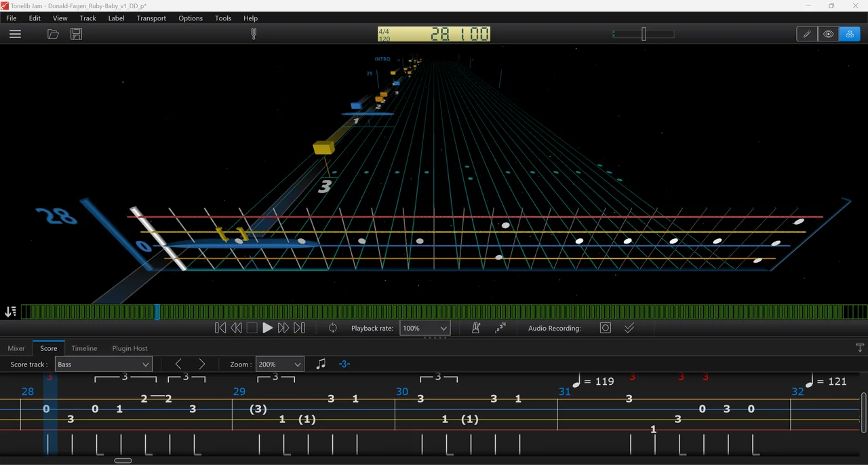Click the open file folder icon

click(x=53, y=34)
